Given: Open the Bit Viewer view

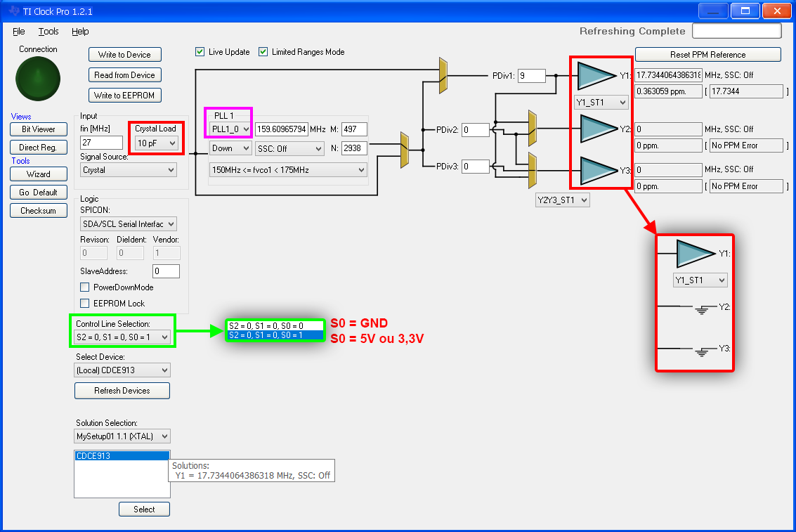Looking at the screenshot, I should pyautogui.click(x=39, y=129).
